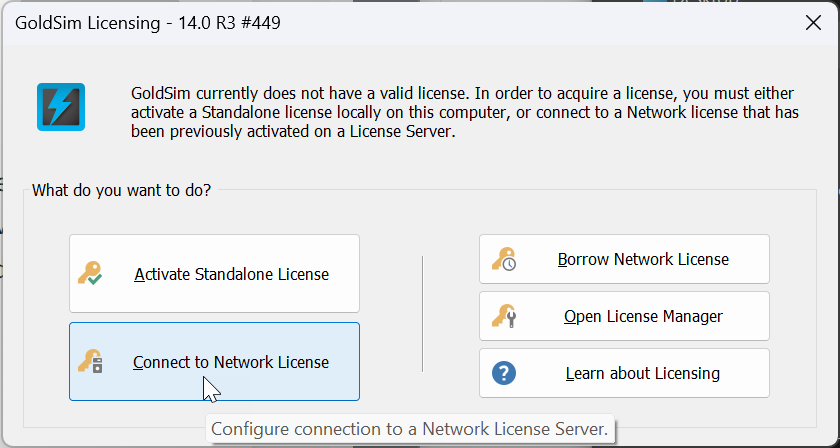Viewport: 840px width, 448px height.
Task: Click the Configure connection tooltip
Action: coord(410,429)
